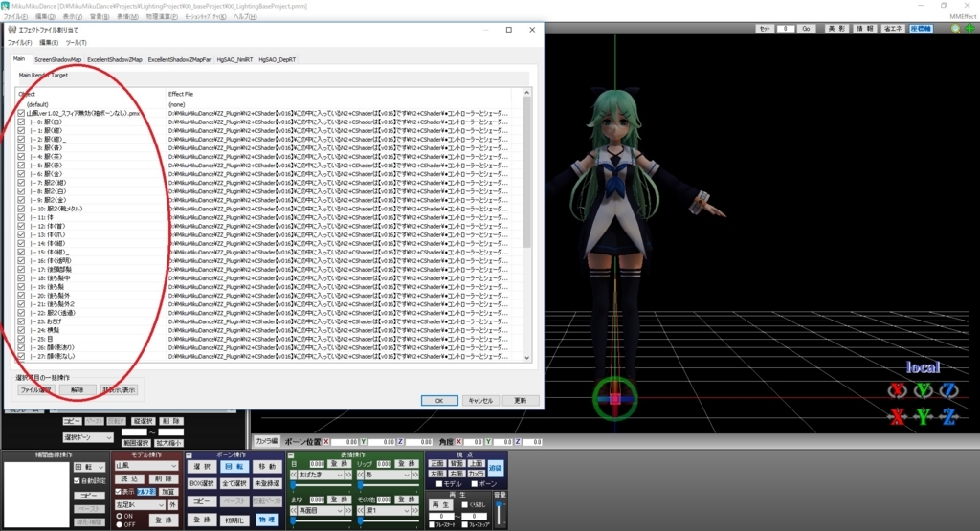Click 更新 button in effect dialog

click(x=521, y=401)
